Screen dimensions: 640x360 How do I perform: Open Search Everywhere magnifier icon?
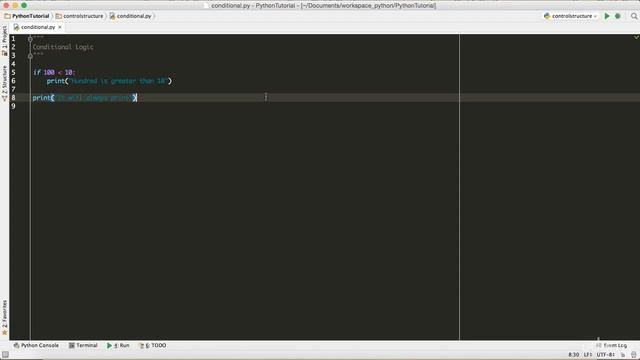tap(634, 16)
